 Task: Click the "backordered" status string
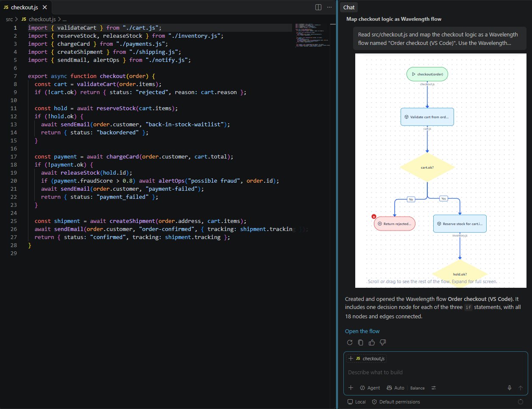point(118,133)
